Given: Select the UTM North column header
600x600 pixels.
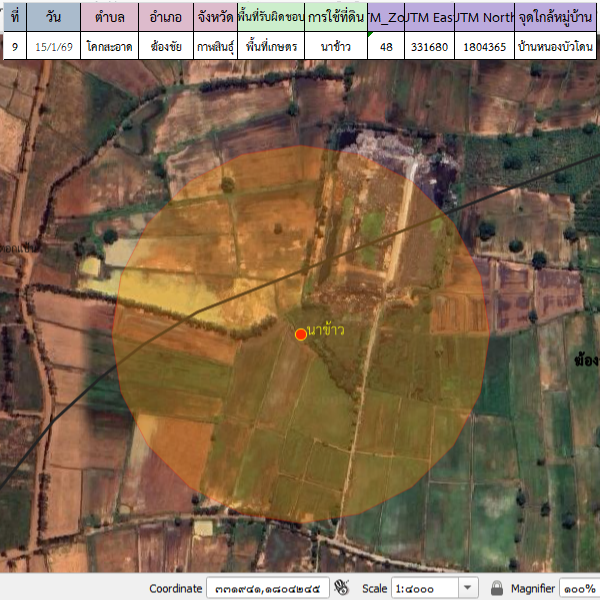Looking at the screenshot, I should [x=485, y=18].
